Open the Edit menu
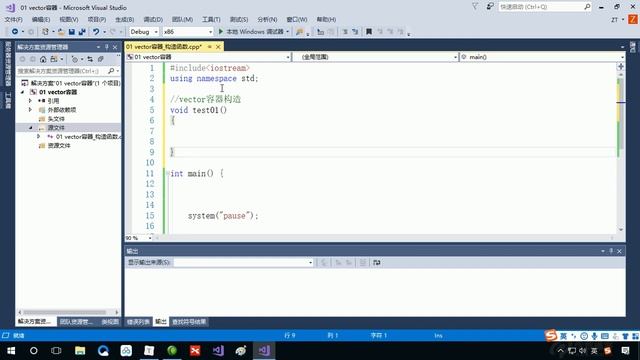 [41, 19]
